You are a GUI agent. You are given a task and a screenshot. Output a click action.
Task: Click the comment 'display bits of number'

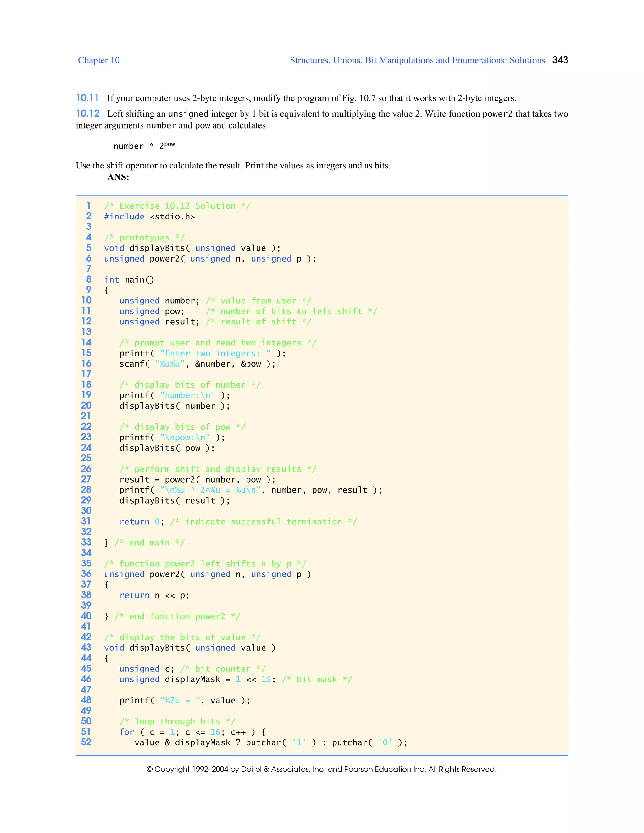[x=190, y=385]
